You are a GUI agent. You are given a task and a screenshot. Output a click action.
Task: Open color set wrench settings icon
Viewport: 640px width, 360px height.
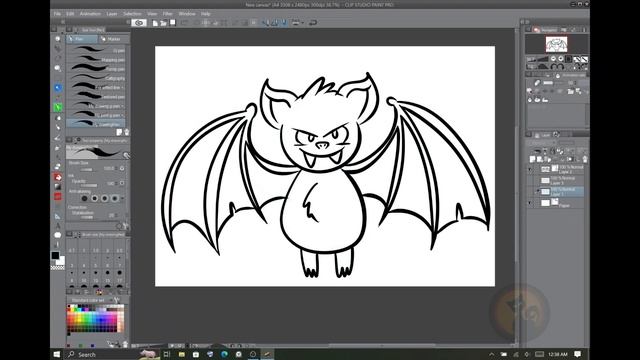pyautogui.click(x=116, y=300)
